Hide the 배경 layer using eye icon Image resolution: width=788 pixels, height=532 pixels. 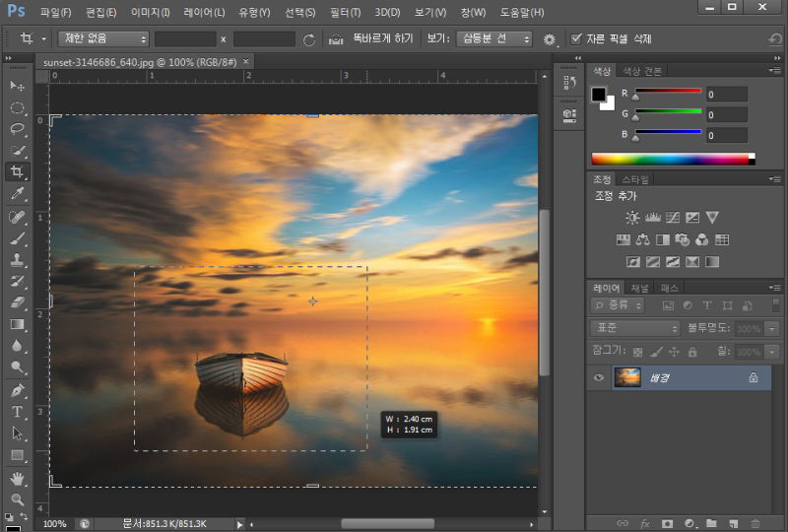pos(598,377)
